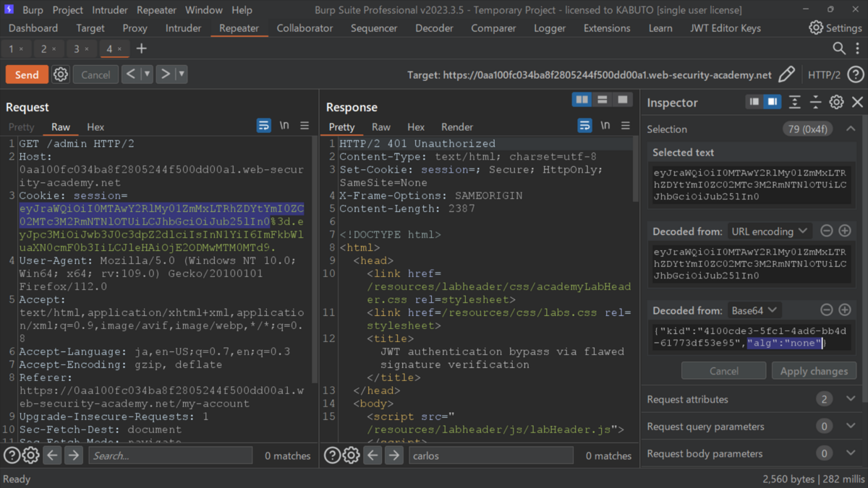Jump to previous Request search match
Image resolution: width=868 pixels, height=488 pixels.
pyautogui.click(x=52, y=455)
